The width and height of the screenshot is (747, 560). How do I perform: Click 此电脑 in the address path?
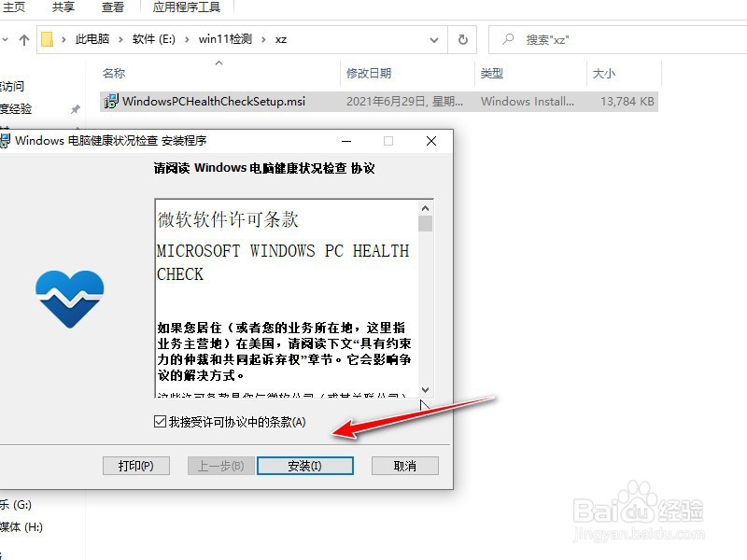92,39
